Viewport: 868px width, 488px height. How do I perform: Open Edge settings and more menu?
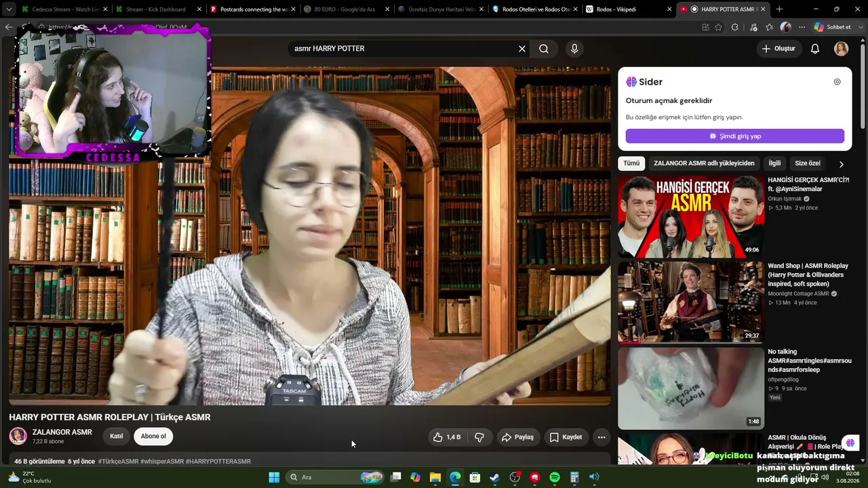tap(802, 27)
